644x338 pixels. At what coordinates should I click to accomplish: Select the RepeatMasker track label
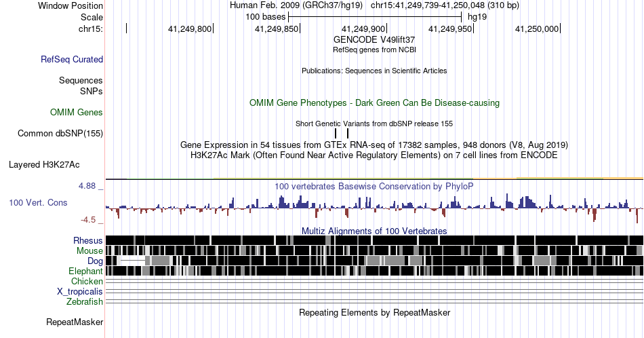tap(75, 322)
